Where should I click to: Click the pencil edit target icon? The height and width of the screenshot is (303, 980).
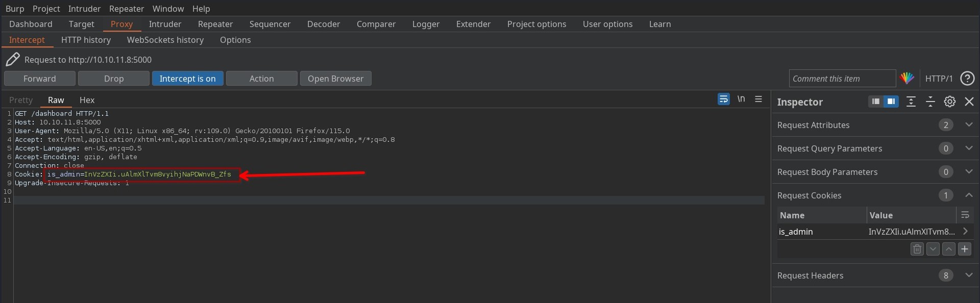(13, 60)
